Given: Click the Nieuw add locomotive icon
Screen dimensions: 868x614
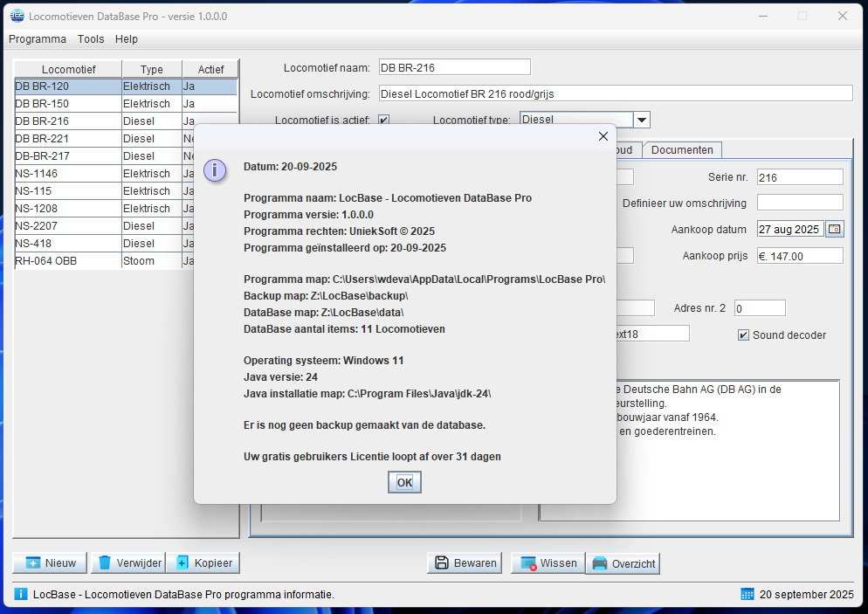Looking at the screenshot, I should tap(32, 563).
